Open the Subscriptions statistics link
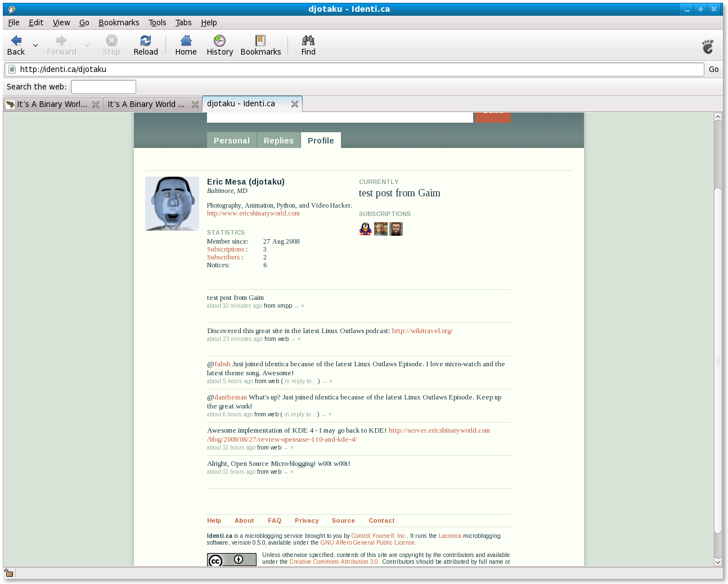Screen dimensions: 728x584 pyautogui.click(x=226, y=249)
